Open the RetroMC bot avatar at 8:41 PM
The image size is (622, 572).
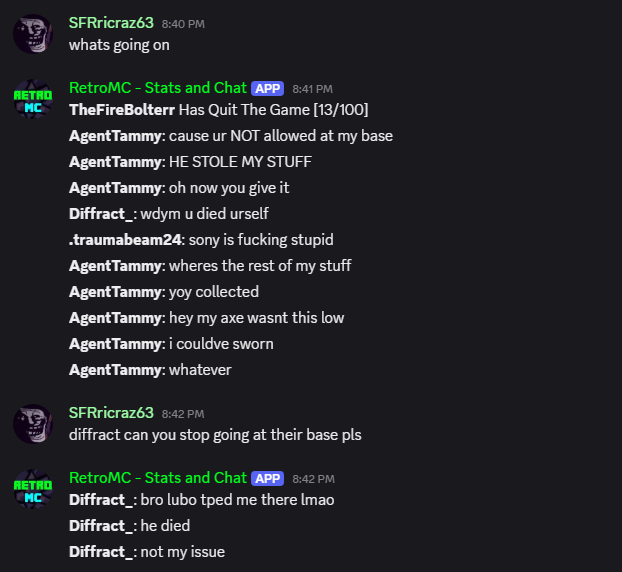(x=33, y=100)
